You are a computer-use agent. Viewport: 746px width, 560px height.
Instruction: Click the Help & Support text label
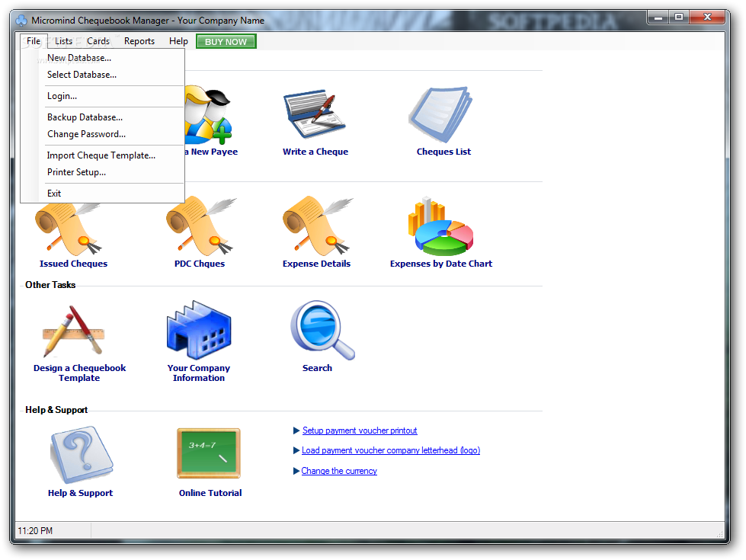[x=81, y=494]
